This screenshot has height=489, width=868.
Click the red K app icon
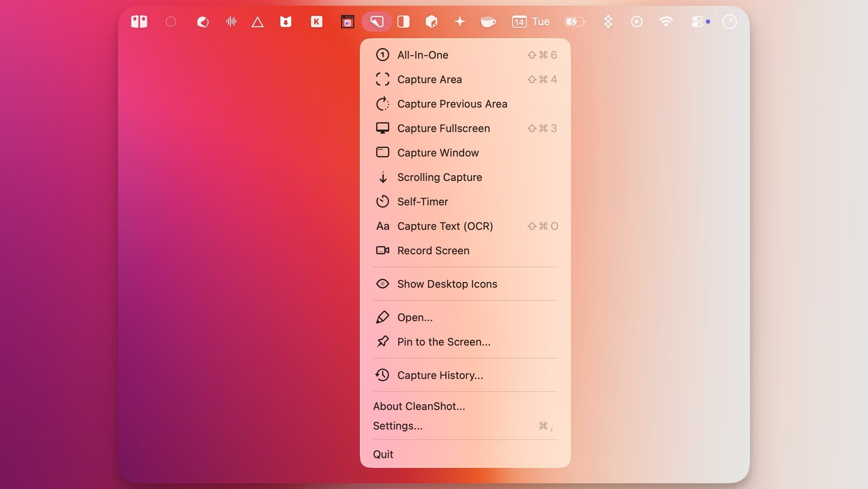coord(316,22)
